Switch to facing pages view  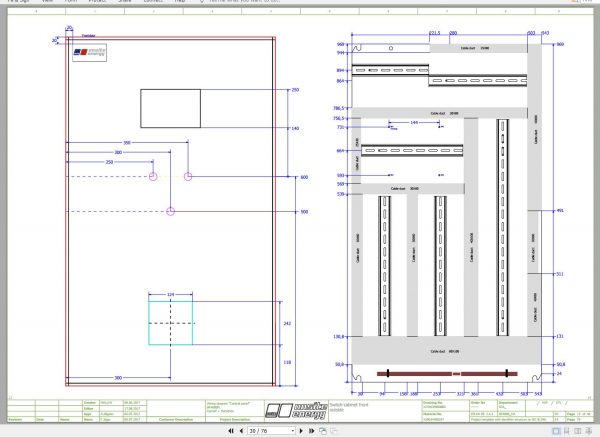click(578, 431)
